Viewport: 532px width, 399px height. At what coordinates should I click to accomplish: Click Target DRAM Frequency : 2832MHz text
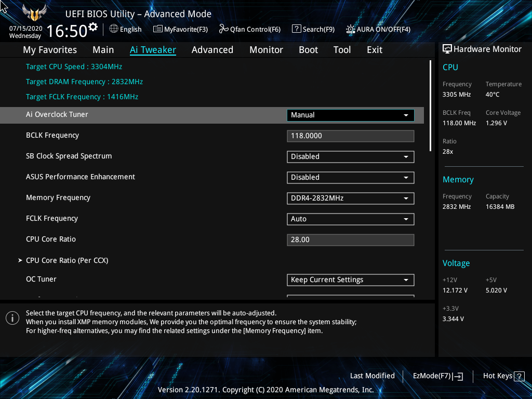tap(84, 82)
